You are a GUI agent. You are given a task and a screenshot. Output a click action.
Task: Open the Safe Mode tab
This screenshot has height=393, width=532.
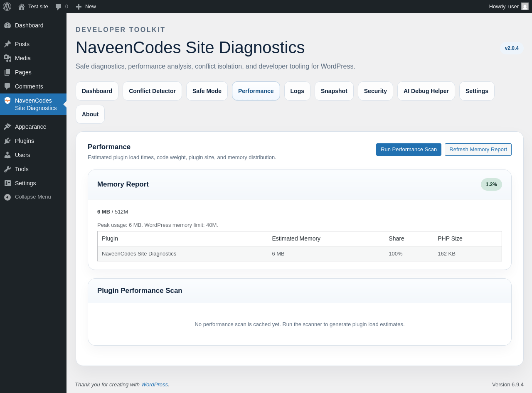point(207,91)
